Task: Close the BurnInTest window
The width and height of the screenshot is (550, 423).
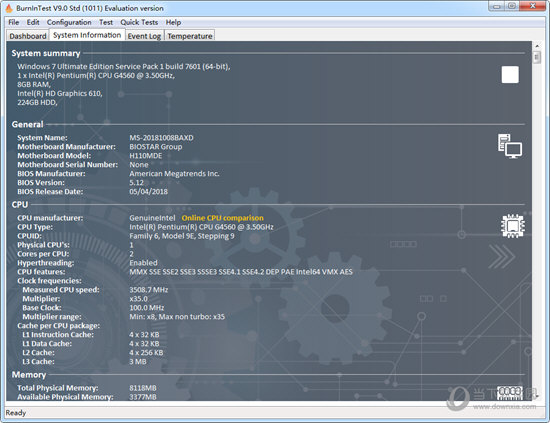Action: tap(532, 6)
